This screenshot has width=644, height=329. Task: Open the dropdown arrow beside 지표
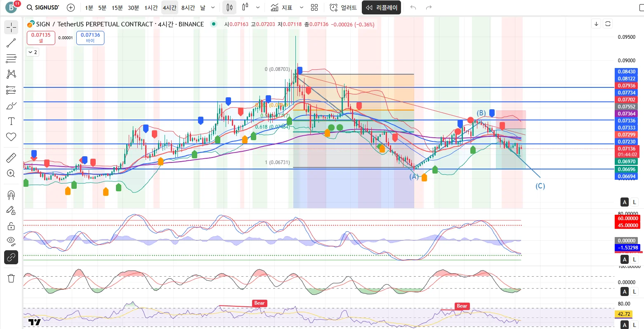(302, 7)
